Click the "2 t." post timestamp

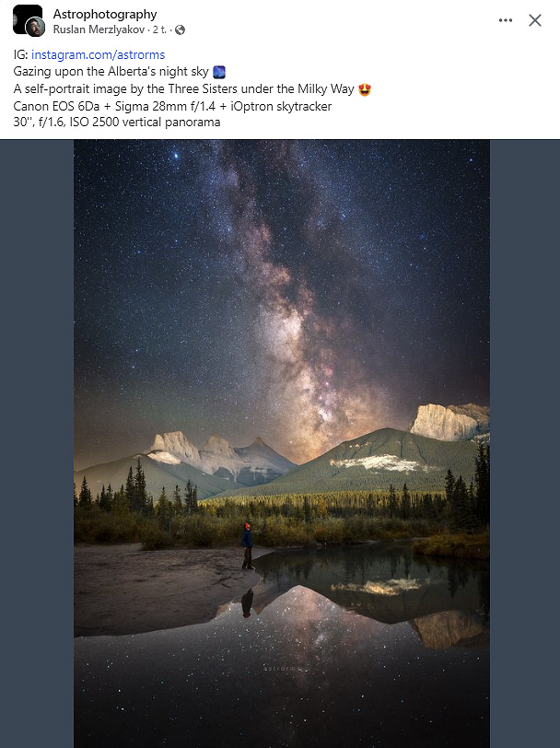[x=159, y=29]
